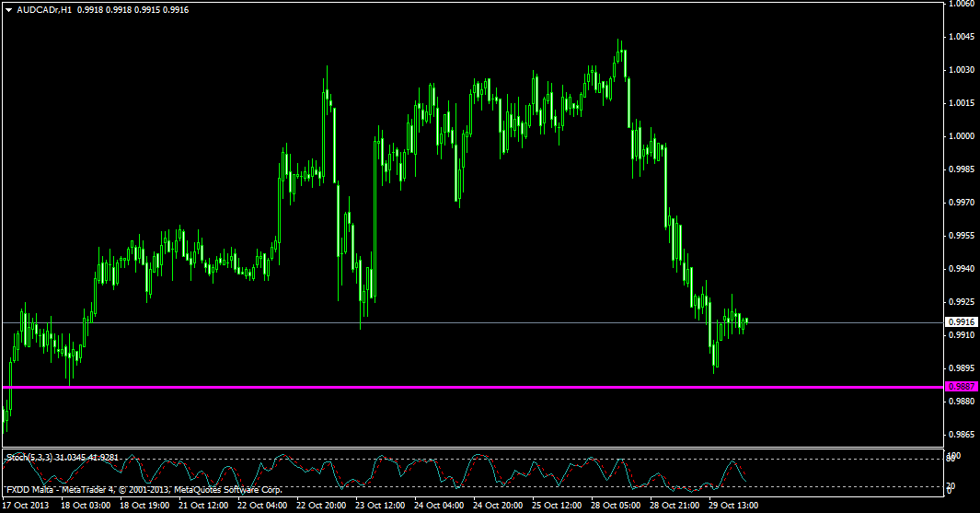
Task: Click the Stoch(5,3,3) indicator label
Action: point(60,457)
